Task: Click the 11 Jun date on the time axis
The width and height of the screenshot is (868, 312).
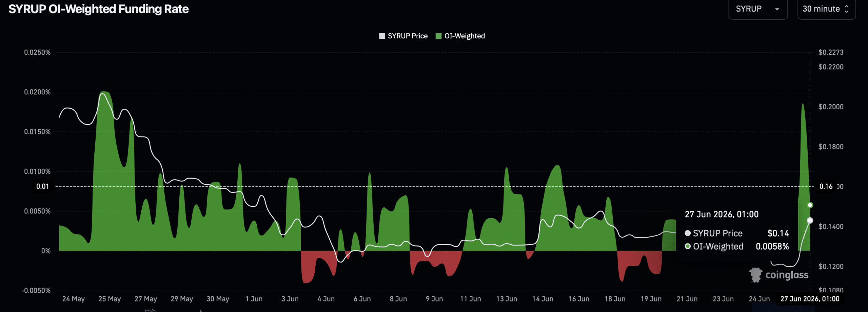Action: click(471, 299)
